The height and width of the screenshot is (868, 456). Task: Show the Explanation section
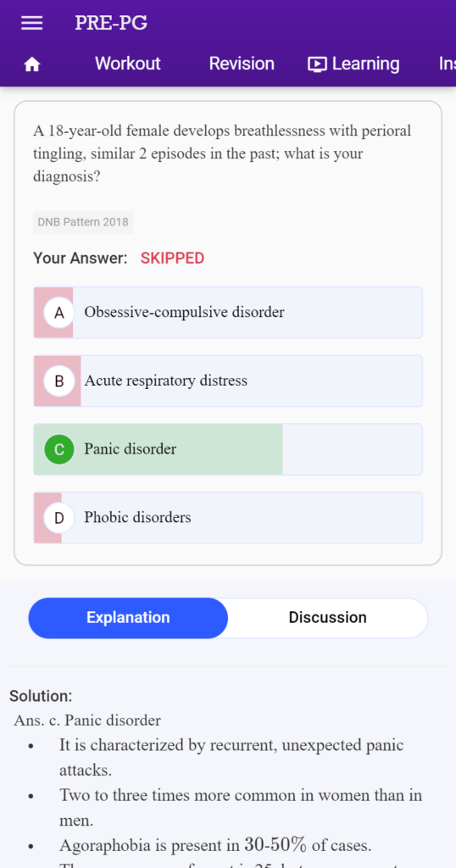click(128, 618)
